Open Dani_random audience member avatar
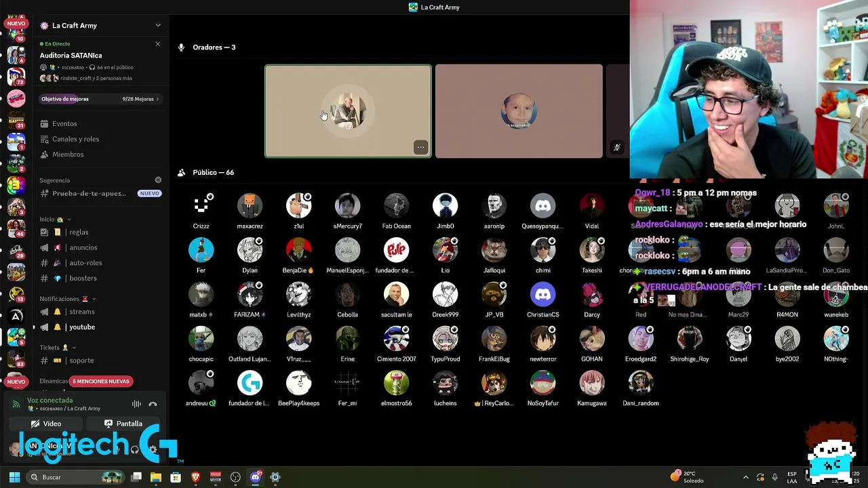 (x=640, y=383)
